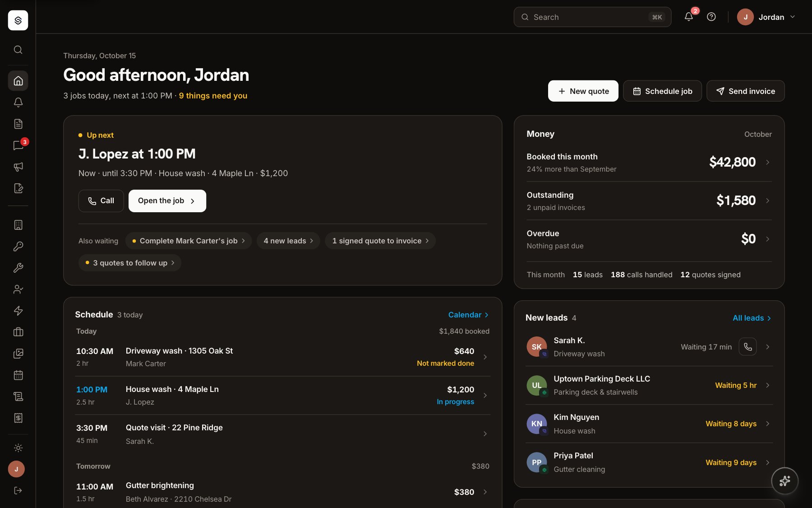Open the wrench tools sidebar icon
The height and width of the screenshot is (508, 812).
(x=18, y=268)
